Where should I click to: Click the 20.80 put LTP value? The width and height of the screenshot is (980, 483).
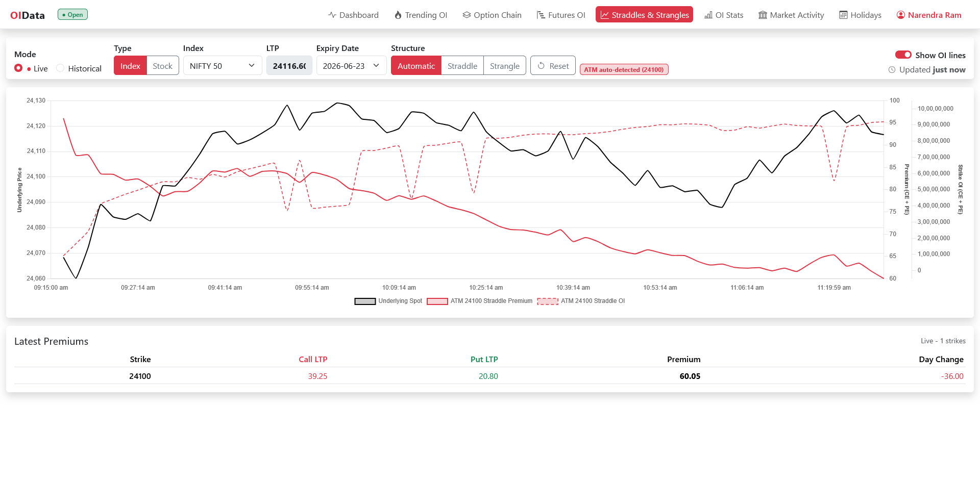coord(488,376)
